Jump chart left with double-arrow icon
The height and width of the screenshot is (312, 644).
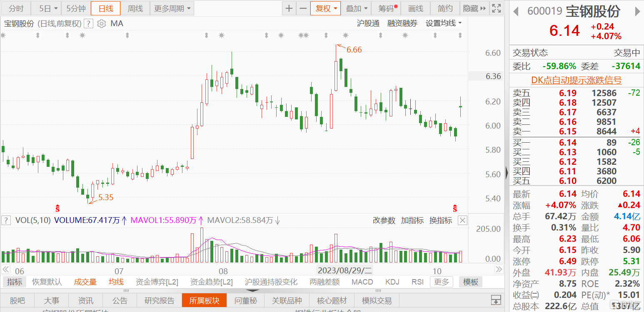tap(6, 270)
